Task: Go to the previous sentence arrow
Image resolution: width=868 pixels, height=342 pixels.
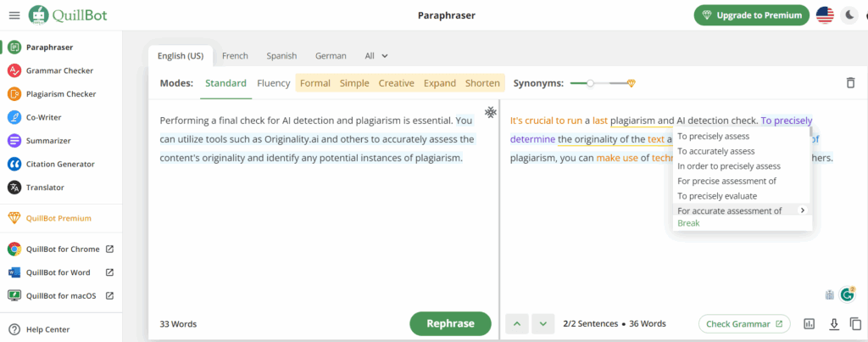Action: 517,323
